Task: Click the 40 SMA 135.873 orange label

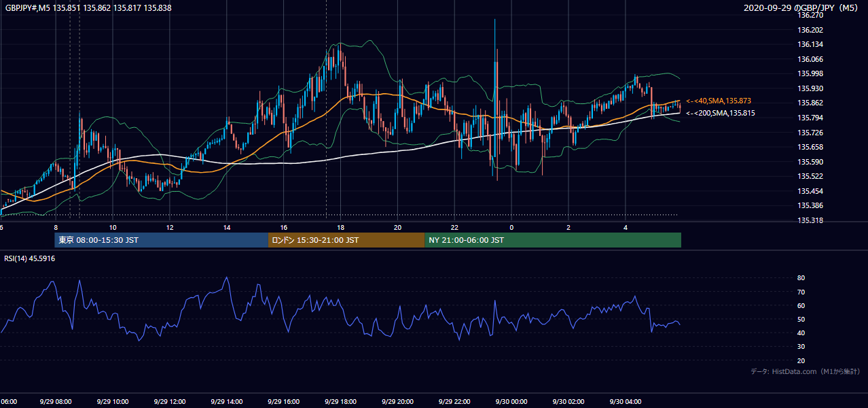Action: point(719,101)
